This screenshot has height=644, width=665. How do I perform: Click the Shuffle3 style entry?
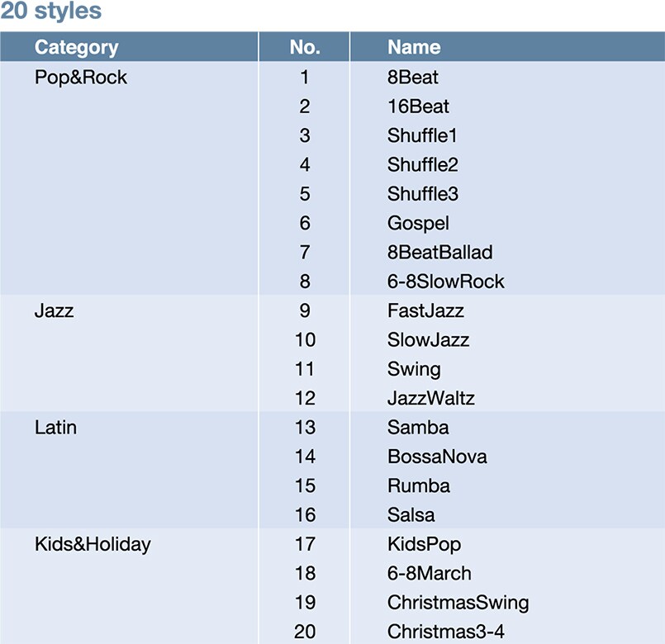(422, 194)
